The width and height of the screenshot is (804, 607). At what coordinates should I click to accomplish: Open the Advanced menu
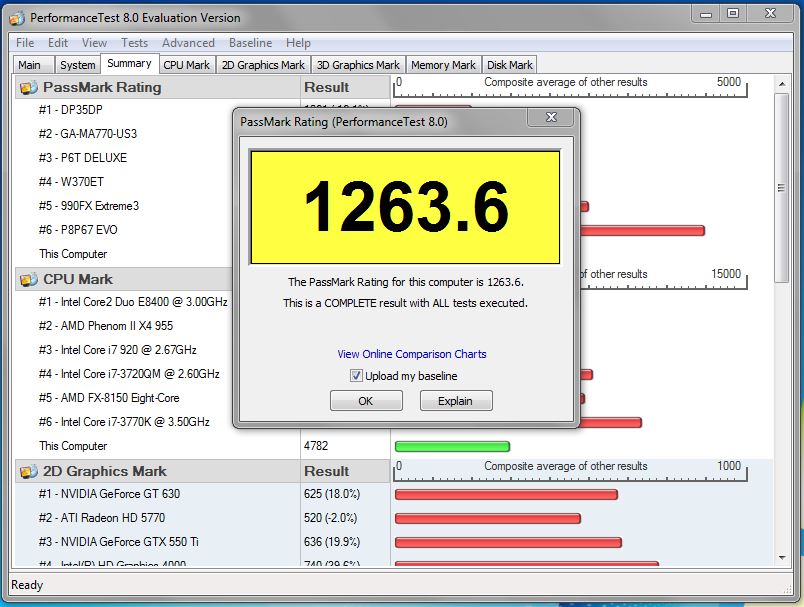(188, 43)
